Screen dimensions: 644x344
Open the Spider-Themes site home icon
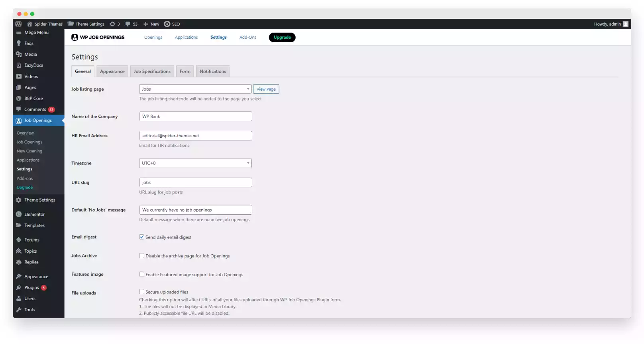pos(29,24)
